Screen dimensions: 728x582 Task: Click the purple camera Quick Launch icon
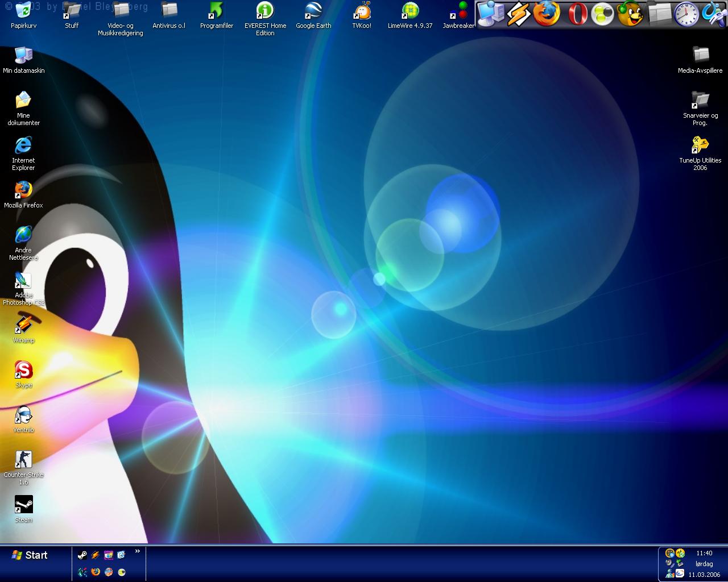pyautogui.click(x=109, y=555)
